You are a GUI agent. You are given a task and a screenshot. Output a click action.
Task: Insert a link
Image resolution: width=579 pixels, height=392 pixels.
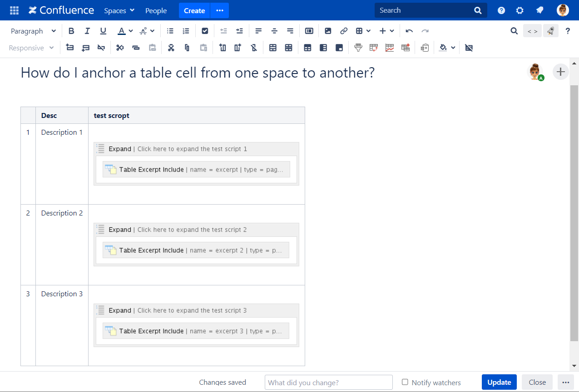344,30
